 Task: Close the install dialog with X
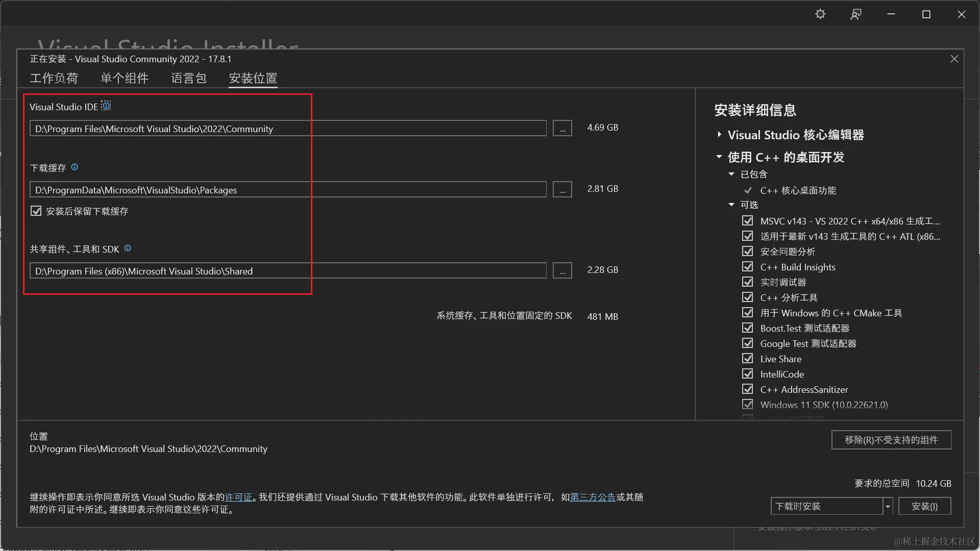[x=954, y=59]
